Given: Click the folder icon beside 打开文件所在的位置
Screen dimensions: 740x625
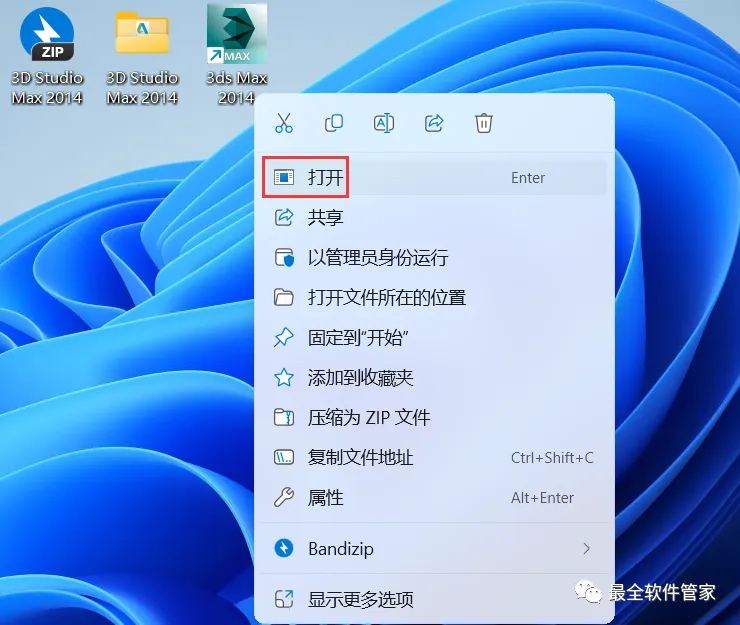Looking at the screenshot, I should click(x=284, y=298).
